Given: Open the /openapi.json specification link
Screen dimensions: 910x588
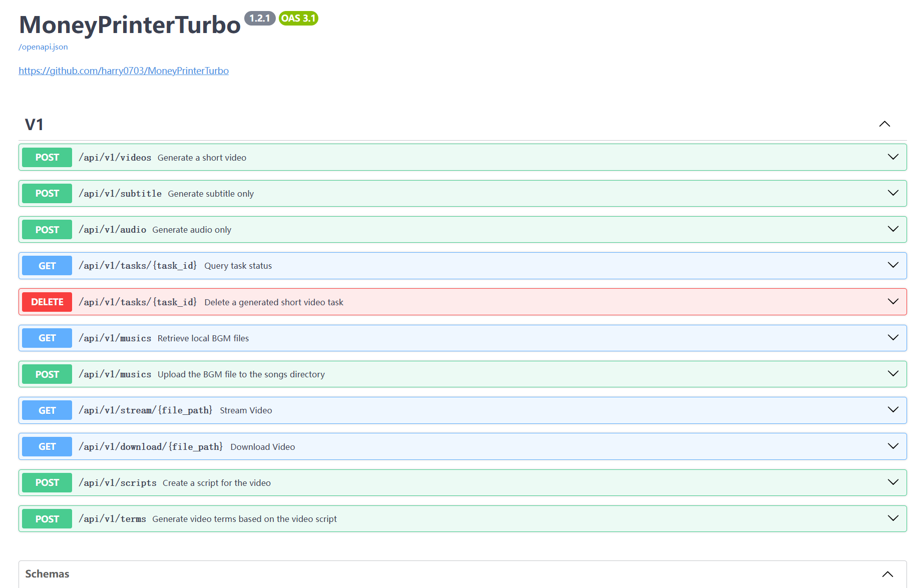Looking at the screenshot, I should point(43,47).
